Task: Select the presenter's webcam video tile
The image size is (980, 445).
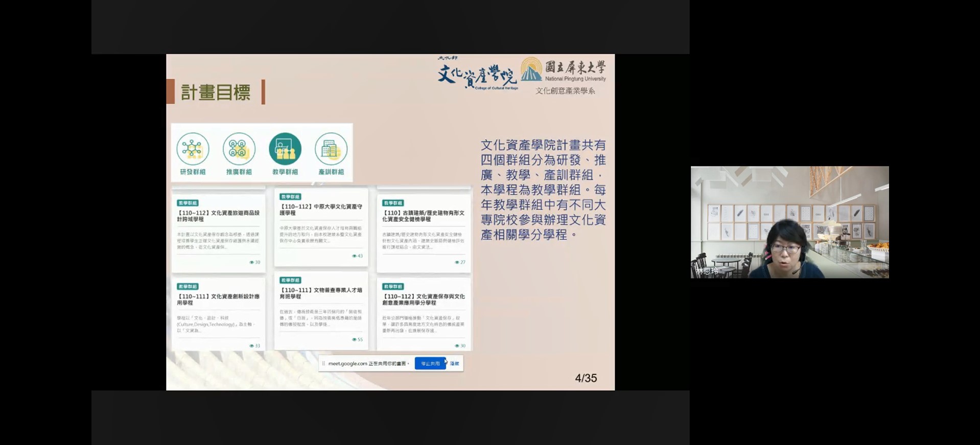Action: pyautogui.click(x=789, y=222)
